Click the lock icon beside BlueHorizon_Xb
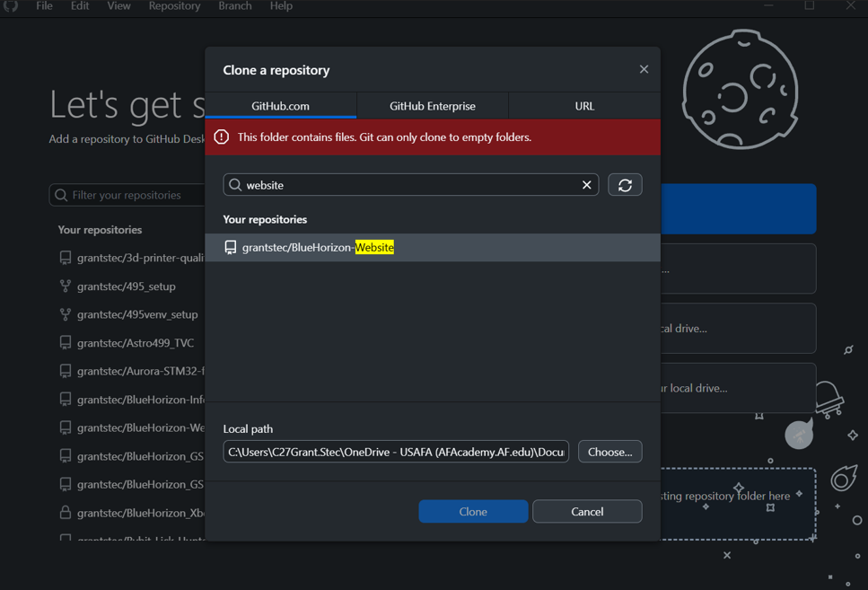The height and width of the screenshot is (590, 868). coord(66,513)
